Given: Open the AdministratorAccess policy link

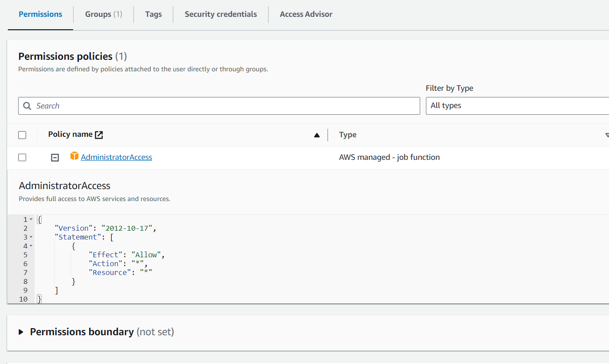Looking at the screenshot, I should point(117,157).
